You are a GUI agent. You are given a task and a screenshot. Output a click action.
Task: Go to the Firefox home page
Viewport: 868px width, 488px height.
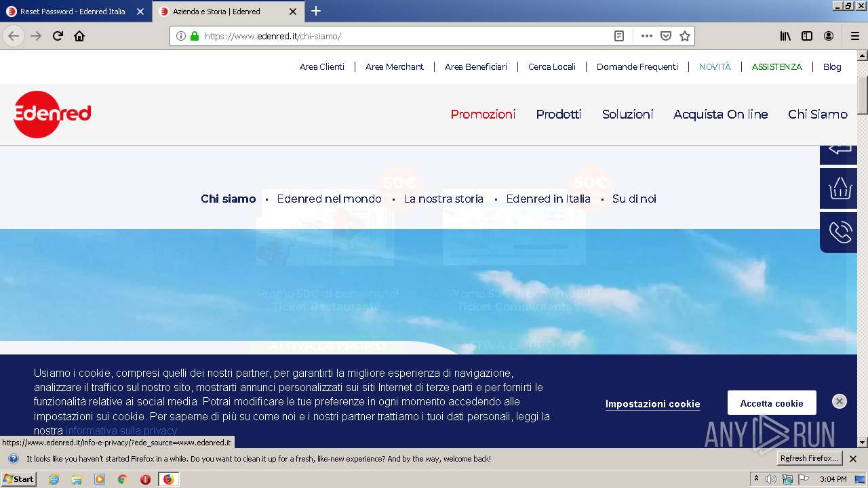79,36
